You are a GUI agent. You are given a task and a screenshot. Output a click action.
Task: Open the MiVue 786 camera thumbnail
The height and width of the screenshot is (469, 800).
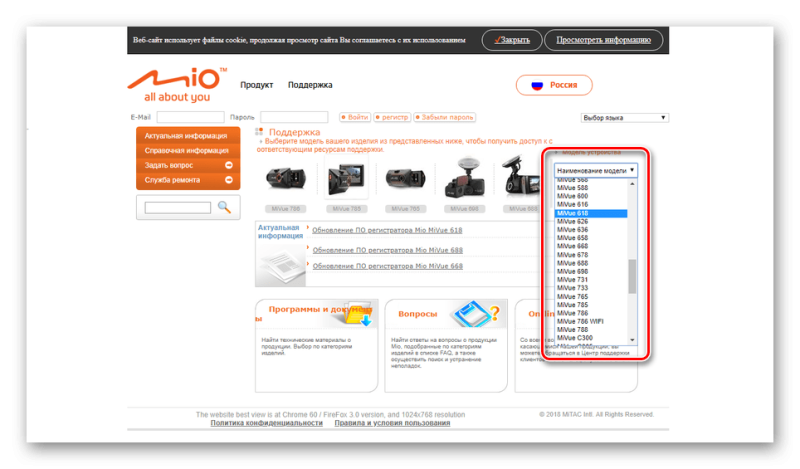pos(286,179)
